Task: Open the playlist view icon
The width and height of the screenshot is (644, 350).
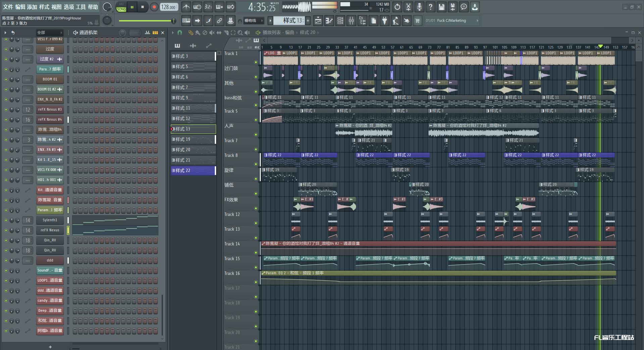Action: click(318, 20)
